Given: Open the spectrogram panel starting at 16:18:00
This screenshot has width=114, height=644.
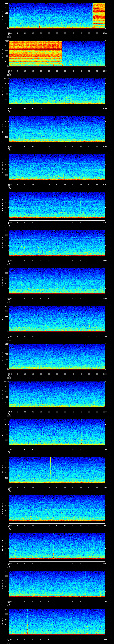Looking at the screenshot, I should [57, 167].
